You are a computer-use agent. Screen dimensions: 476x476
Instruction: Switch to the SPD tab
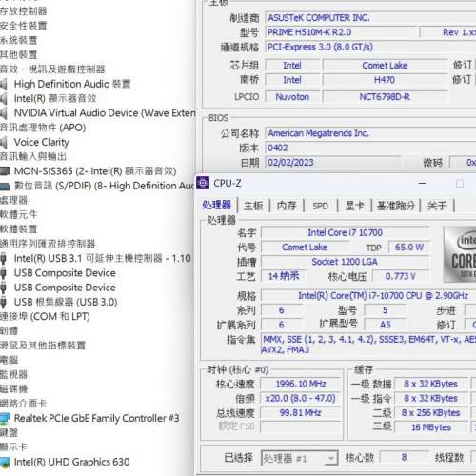(320, 206)
